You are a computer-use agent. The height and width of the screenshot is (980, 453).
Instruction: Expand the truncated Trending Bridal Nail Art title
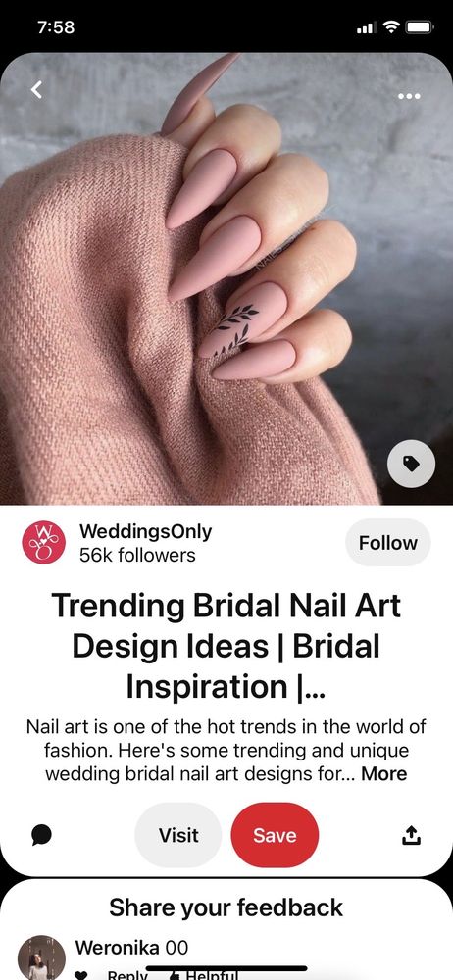[x=226, y=646]
